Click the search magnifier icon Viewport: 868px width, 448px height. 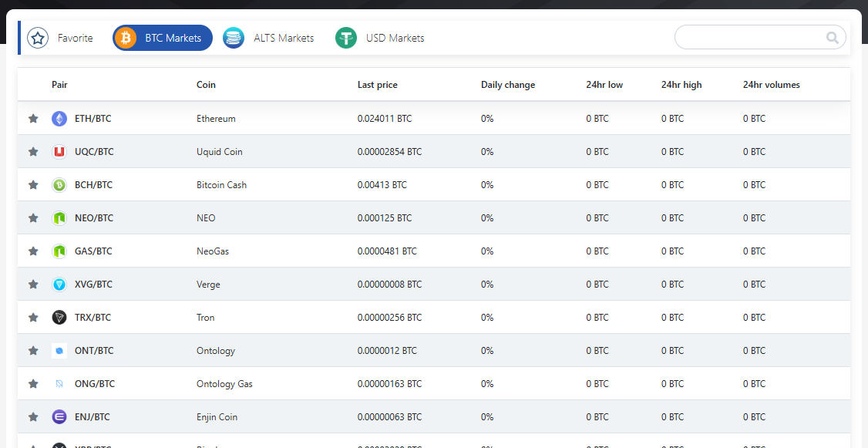(x=832, y=38)
